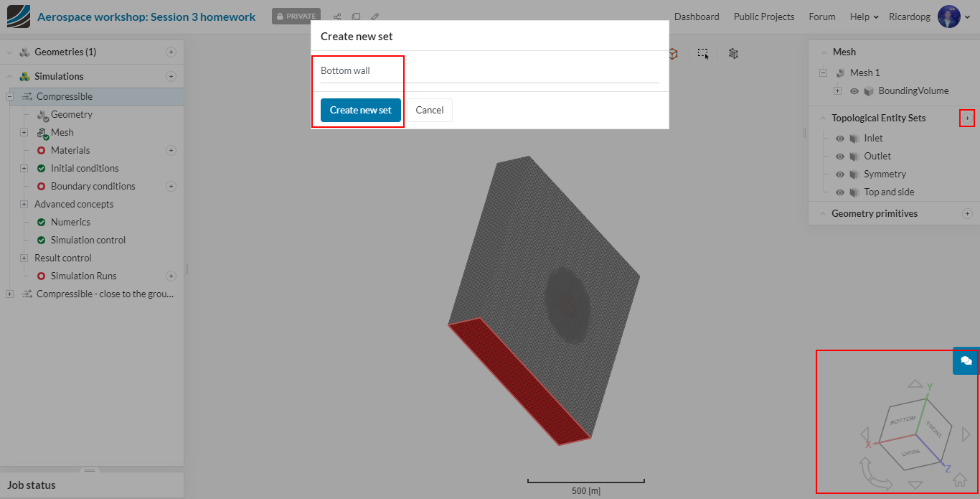
Task: Expand the BoundingVolume node
Action: click(837, 90)
